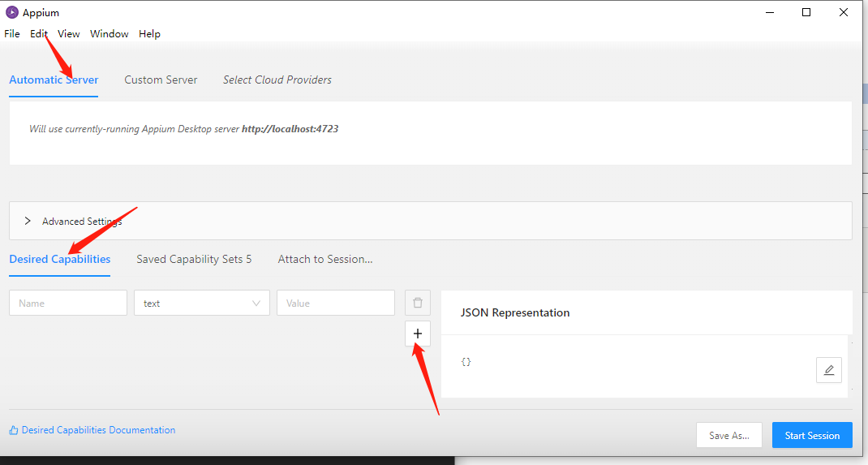Click the pencil edit icon for JSON

point(828,370)
